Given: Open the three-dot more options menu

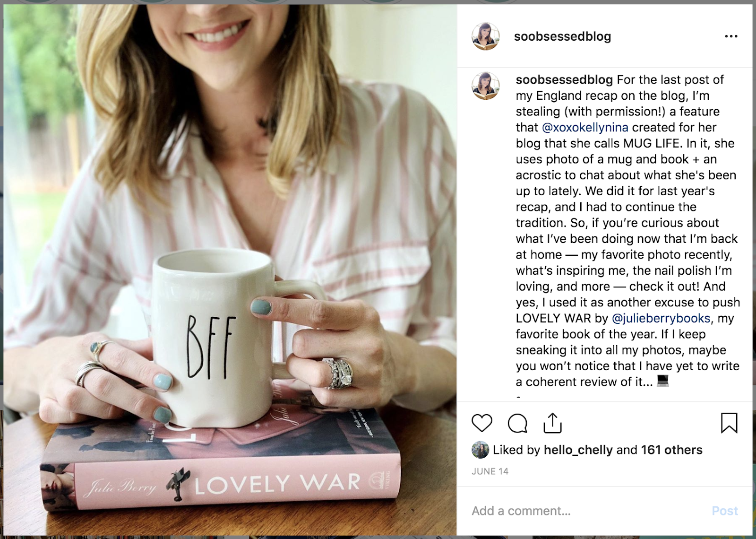Looking at the screenshot, I should 731,36.
